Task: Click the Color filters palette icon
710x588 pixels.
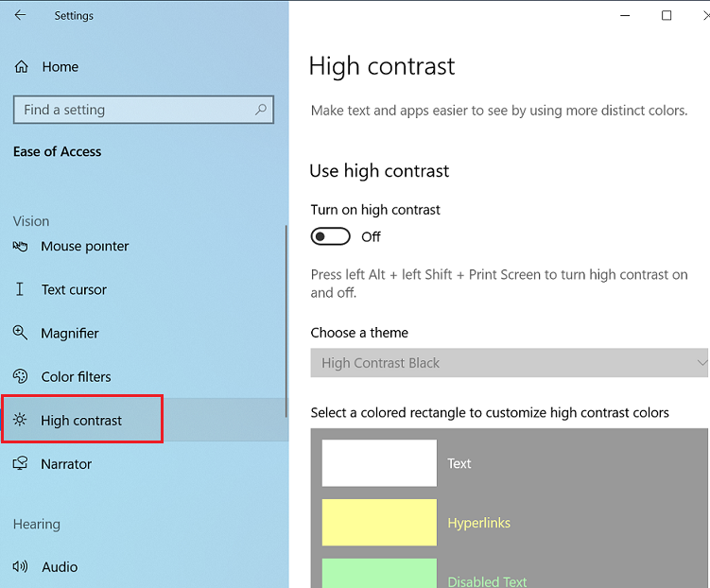Action: [21, 376]
